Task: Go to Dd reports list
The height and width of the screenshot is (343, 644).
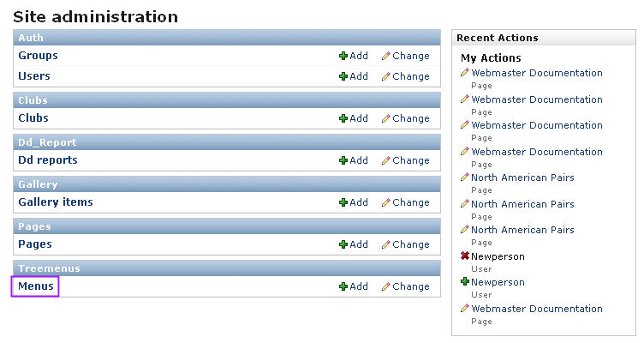Action: pos(48,160)
